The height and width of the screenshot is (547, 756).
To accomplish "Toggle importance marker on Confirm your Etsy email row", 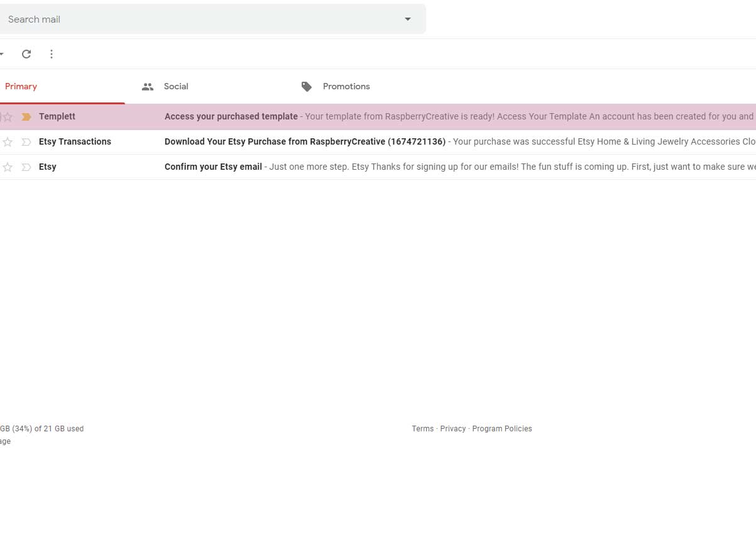I will pyautogui.click(x=26, y=167).
